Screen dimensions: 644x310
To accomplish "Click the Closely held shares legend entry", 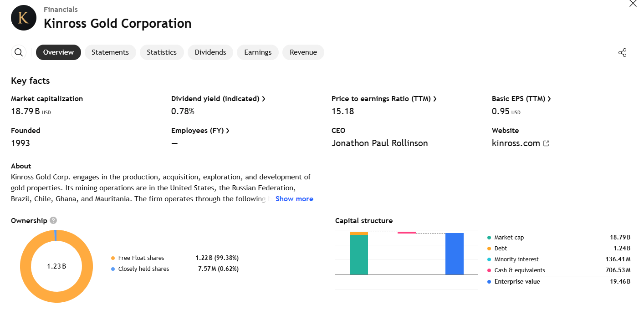I will (x=139, y=269).
